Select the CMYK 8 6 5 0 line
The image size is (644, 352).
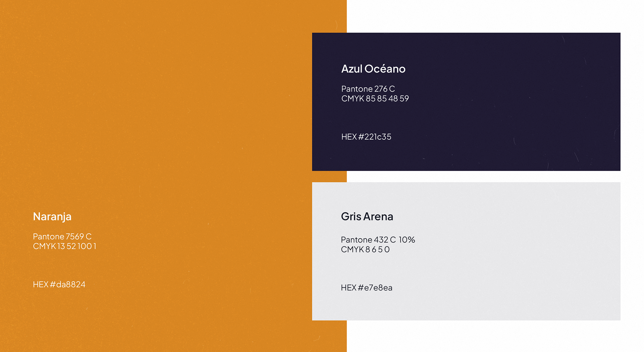365,250
